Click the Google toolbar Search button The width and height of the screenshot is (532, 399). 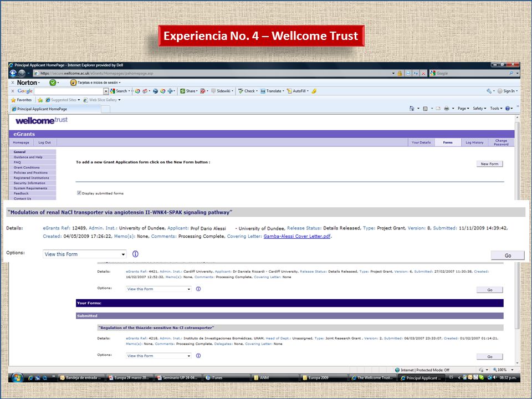[x=119, y=91]
